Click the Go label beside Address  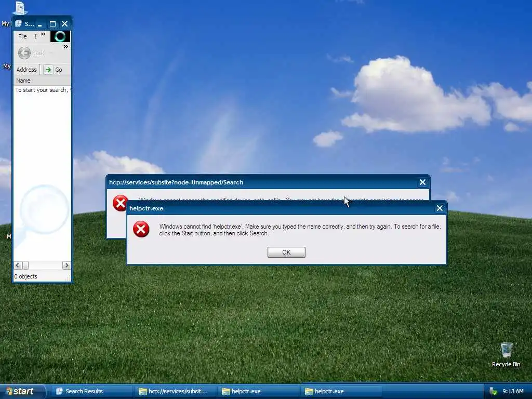tap(58, 70)
